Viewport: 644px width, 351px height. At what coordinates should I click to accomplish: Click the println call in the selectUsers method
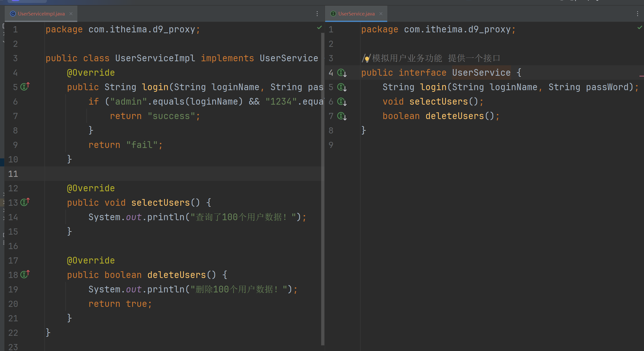165,217
